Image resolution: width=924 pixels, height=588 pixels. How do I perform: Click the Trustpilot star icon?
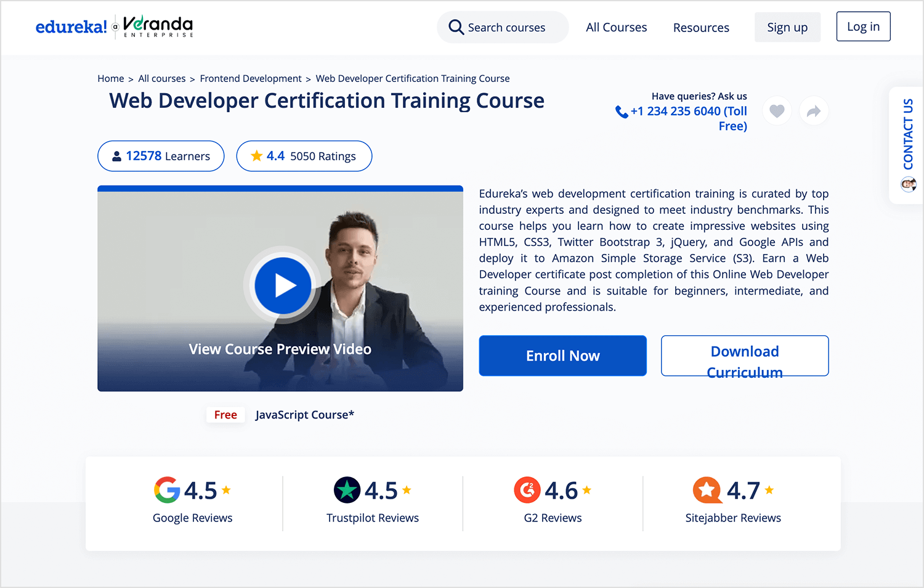(x=347, y=490)
